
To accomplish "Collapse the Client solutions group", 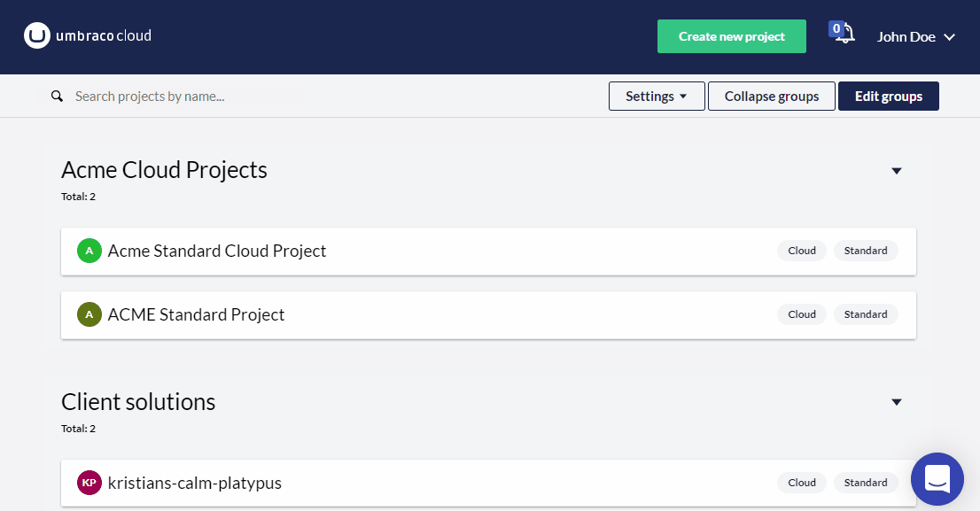I will pyautogui.click(x=896, y=402).
